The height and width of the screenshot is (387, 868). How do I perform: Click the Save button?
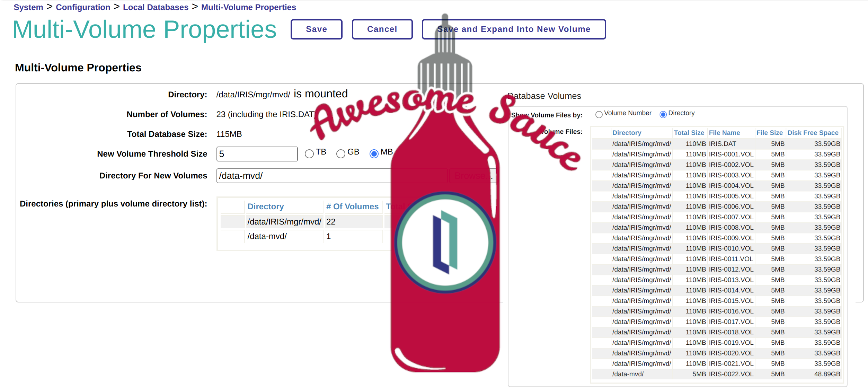click(316, 29)
